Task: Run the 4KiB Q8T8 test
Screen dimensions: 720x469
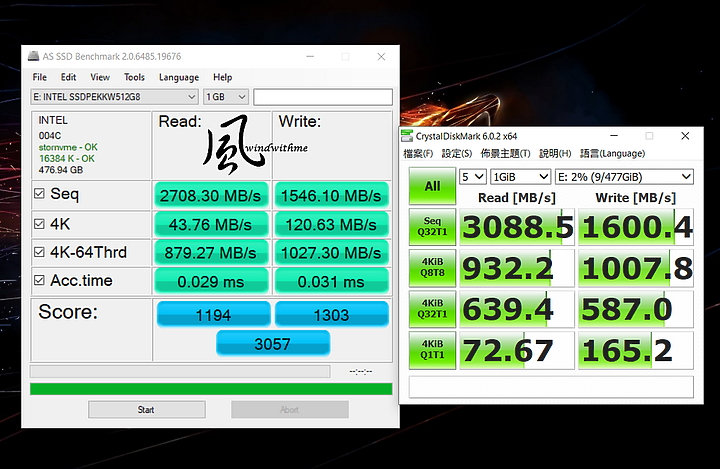Action: [432, 268]
